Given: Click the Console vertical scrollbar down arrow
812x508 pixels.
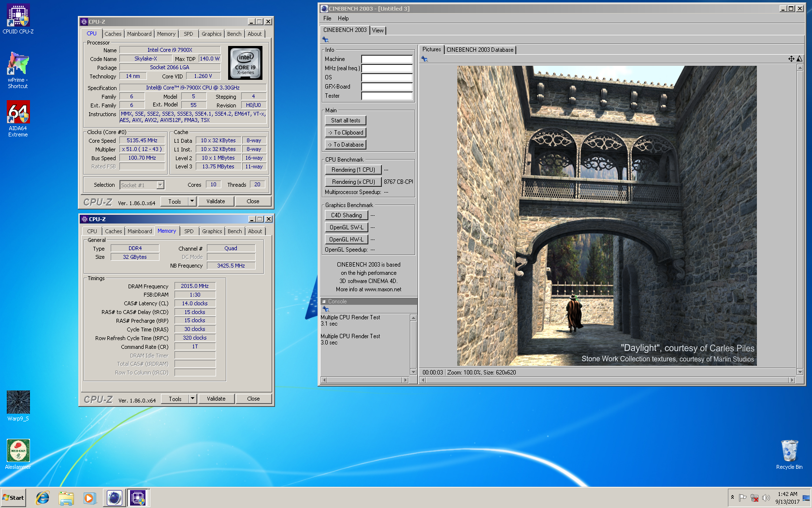Looking at the screenshot, I should (413, 372).
